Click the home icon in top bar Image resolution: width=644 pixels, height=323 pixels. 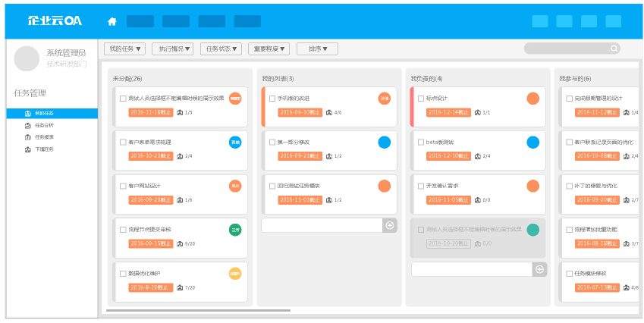(x=112, y=21)
